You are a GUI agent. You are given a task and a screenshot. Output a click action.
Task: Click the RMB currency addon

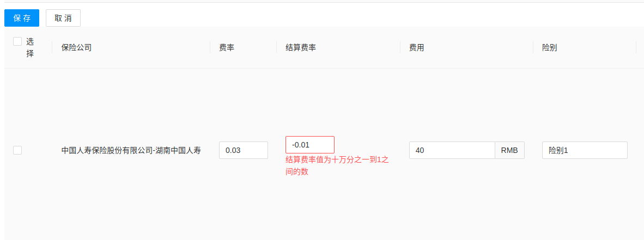coord(509,150)
